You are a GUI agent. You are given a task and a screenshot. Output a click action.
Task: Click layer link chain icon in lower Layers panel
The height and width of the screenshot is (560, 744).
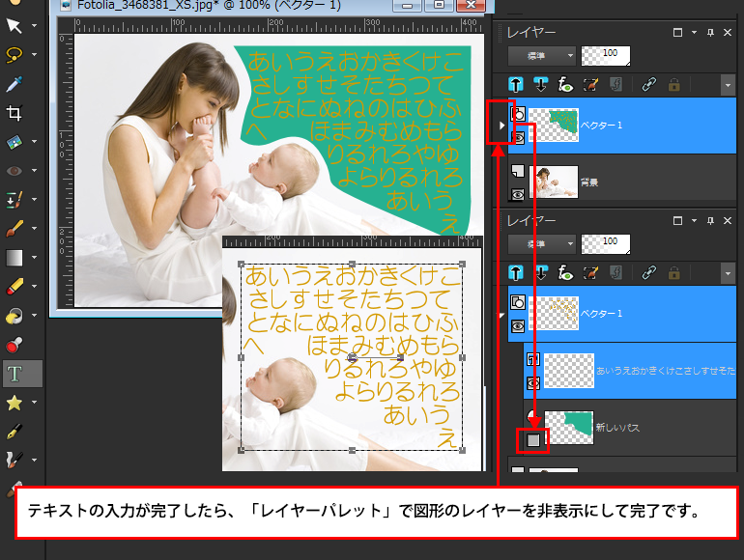coord(648,273)
